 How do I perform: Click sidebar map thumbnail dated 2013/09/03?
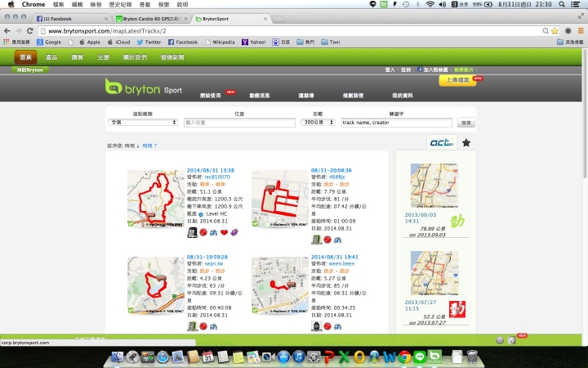434,186
